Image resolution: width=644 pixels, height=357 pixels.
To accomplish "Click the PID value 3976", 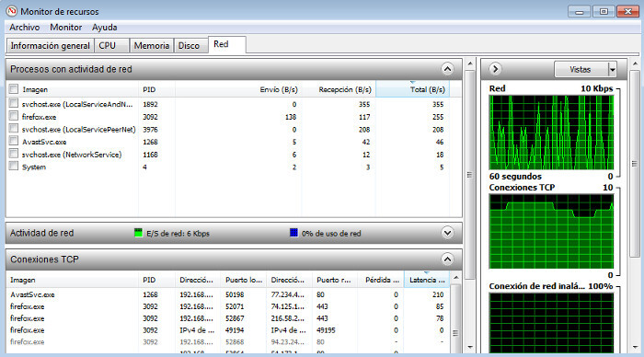I will 150,130.
